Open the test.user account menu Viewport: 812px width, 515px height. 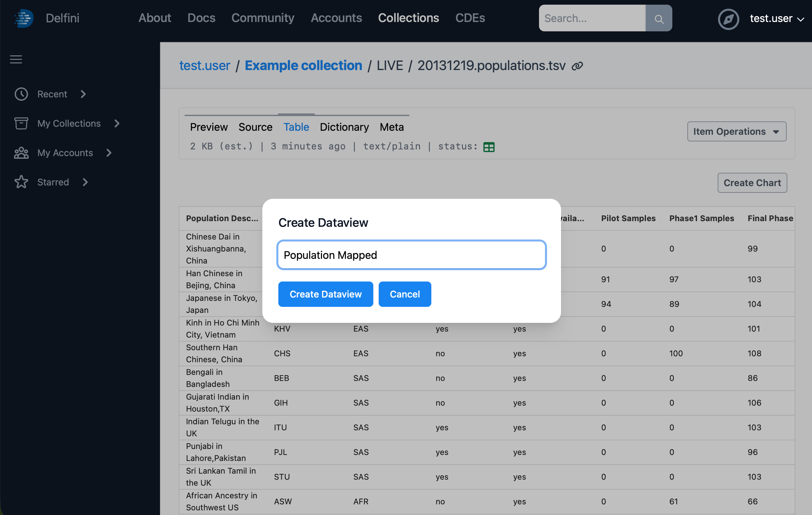coord(776,19)
